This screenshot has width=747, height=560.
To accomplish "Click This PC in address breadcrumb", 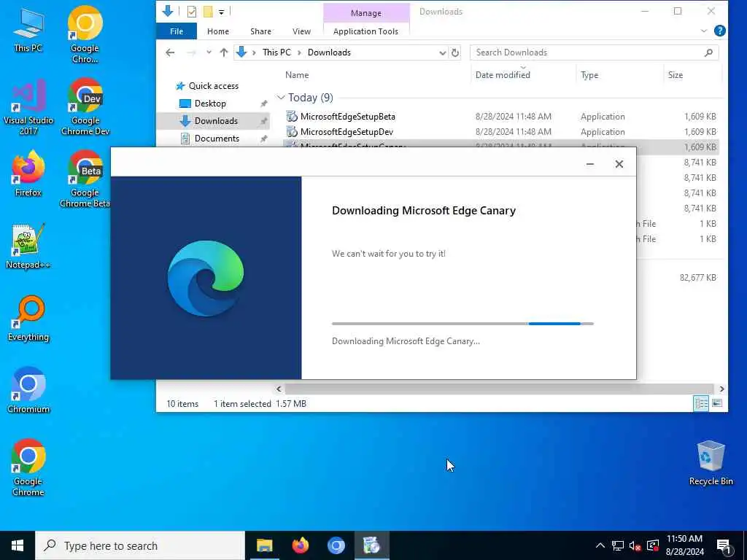I will 276,52.
